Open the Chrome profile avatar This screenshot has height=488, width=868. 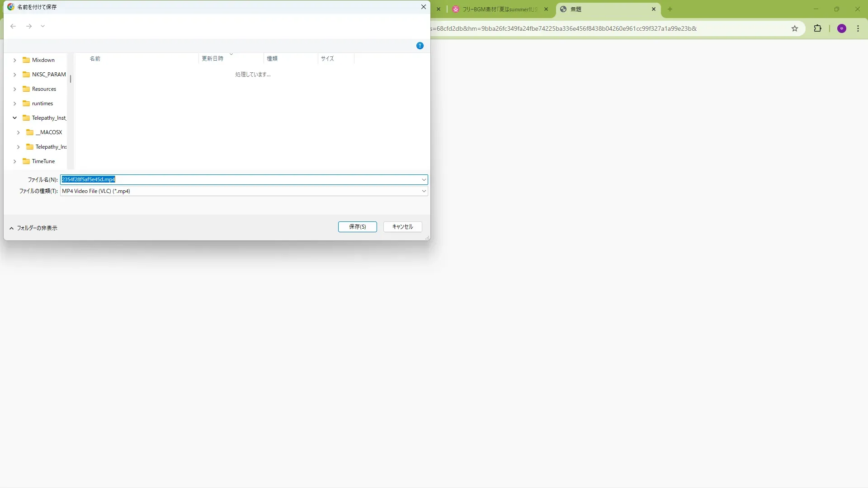click(841, 28)
